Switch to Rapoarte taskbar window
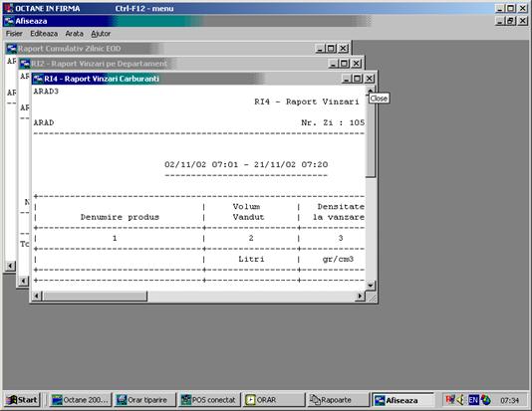 338,400
